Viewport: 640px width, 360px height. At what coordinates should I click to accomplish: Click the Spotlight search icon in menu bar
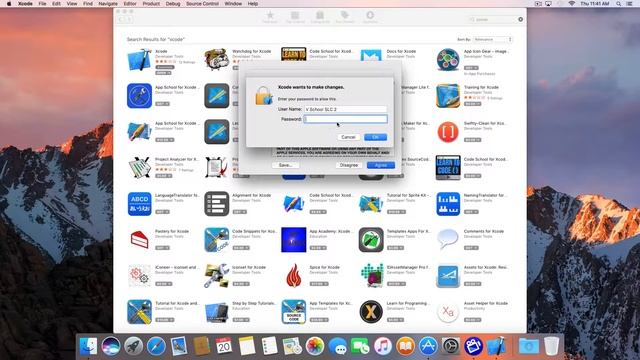pos(618,4)
